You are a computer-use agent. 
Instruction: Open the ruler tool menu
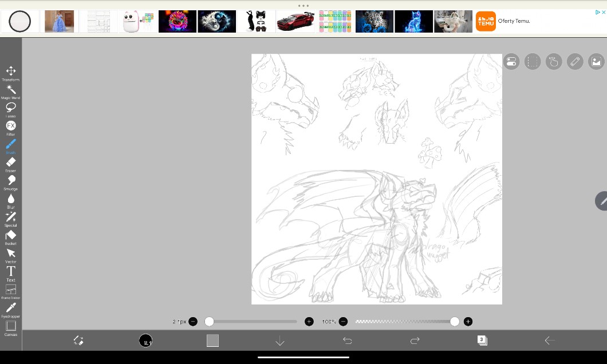[x=575, y=62]
